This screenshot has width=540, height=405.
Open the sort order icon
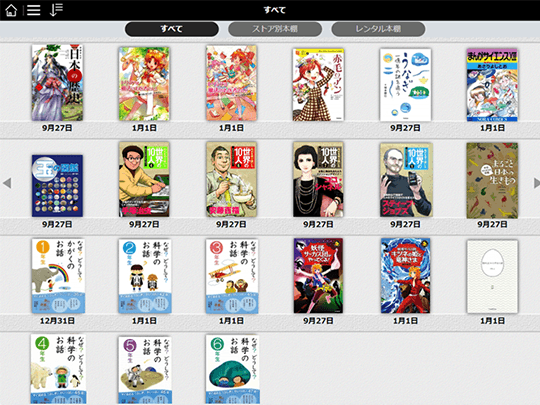pyautogui.click(x=56, y=10)
